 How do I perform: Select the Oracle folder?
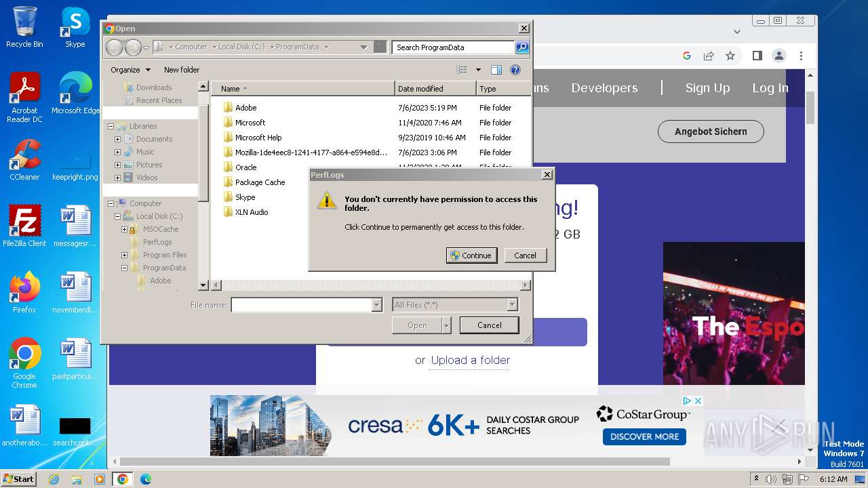pos(239,167)
